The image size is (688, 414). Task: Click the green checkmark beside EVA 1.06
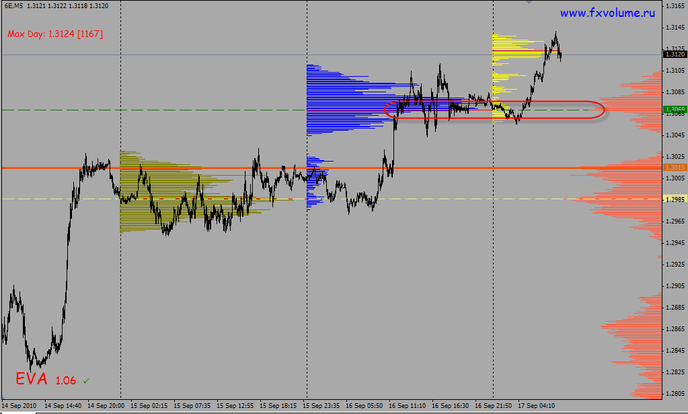(86, 381)
